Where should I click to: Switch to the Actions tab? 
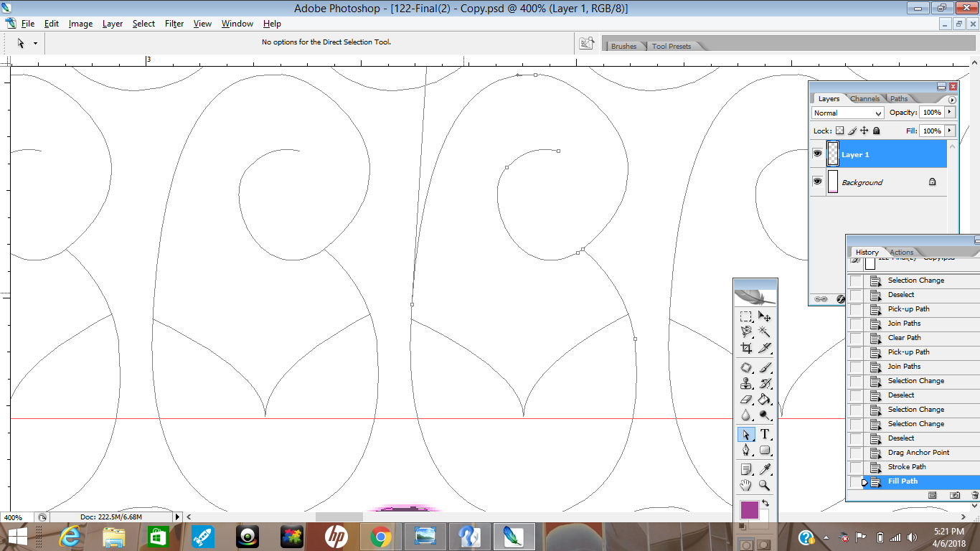pyautogui.click(x=902, y=252)
